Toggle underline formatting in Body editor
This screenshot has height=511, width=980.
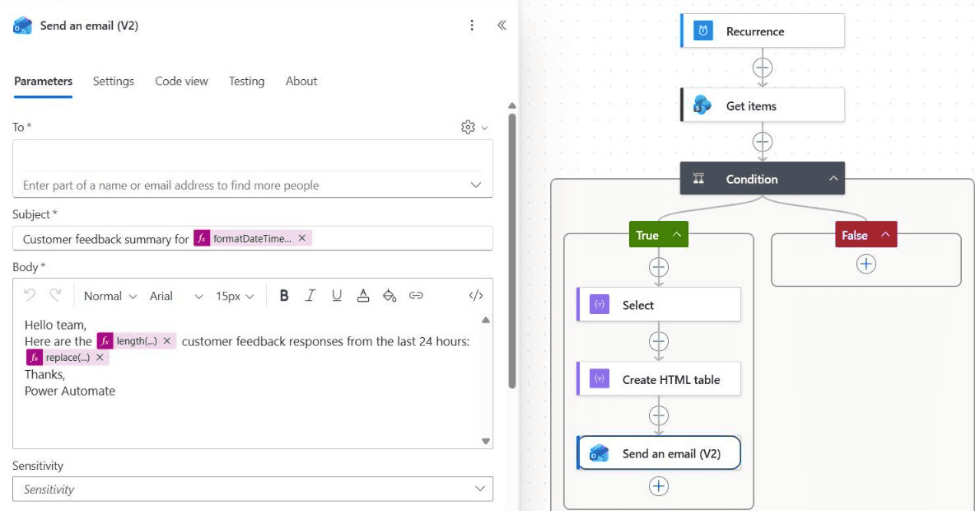click(x=337, y=296)
